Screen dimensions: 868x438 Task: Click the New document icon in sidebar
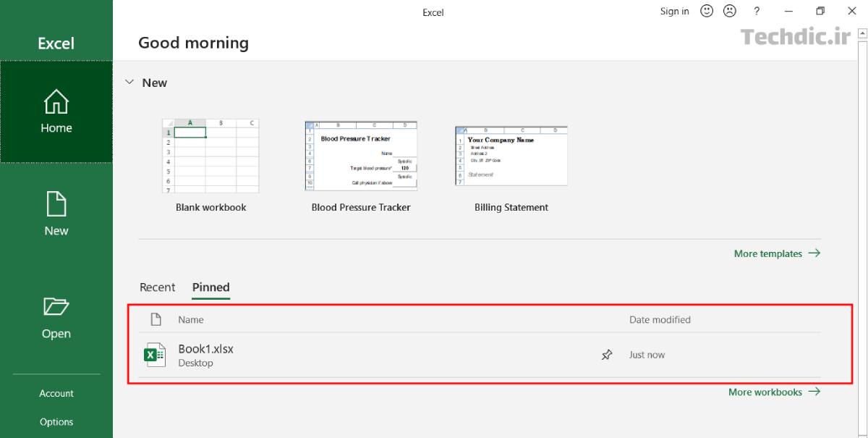tap(56, 204)
